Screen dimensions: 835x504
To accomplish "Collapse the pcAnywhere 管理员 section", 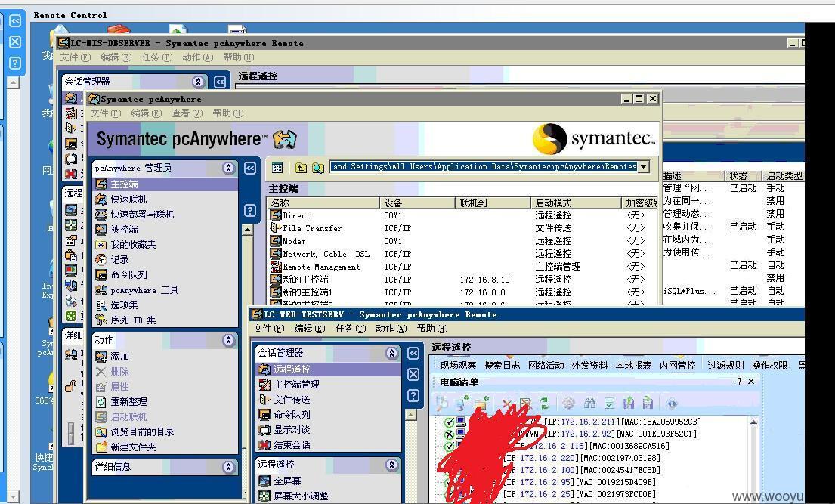I will (x=228, y=168).
